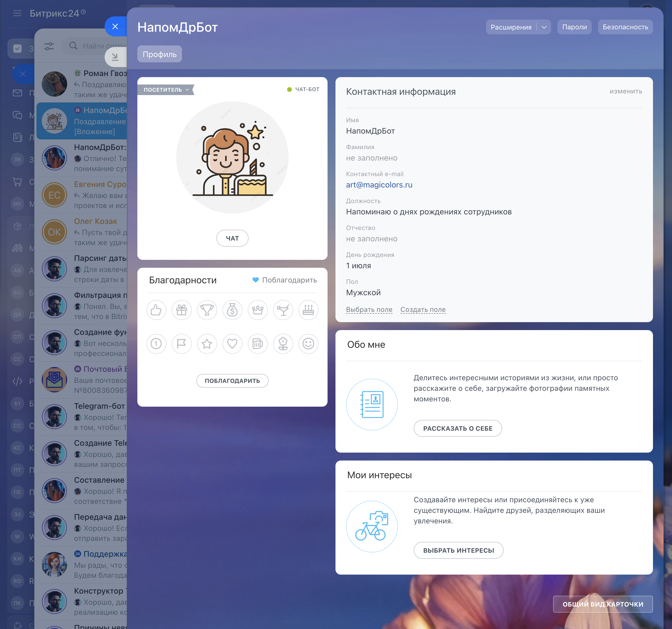Click the thumbs-up gratitude badge icon
Image resolution: width=672 pixels, height=629 pixels.
pyautogui.click(x=156, y=310)
